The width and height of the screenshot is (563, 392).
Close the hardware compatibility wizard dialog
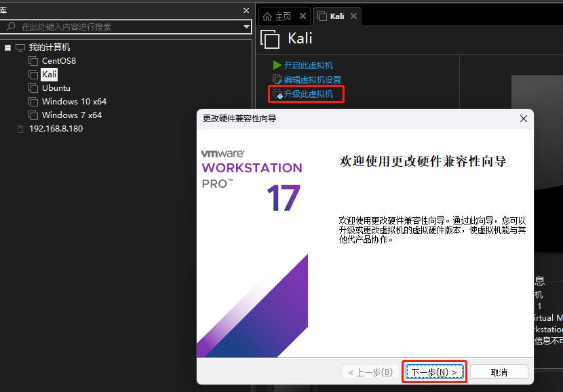tap(524, 119)
